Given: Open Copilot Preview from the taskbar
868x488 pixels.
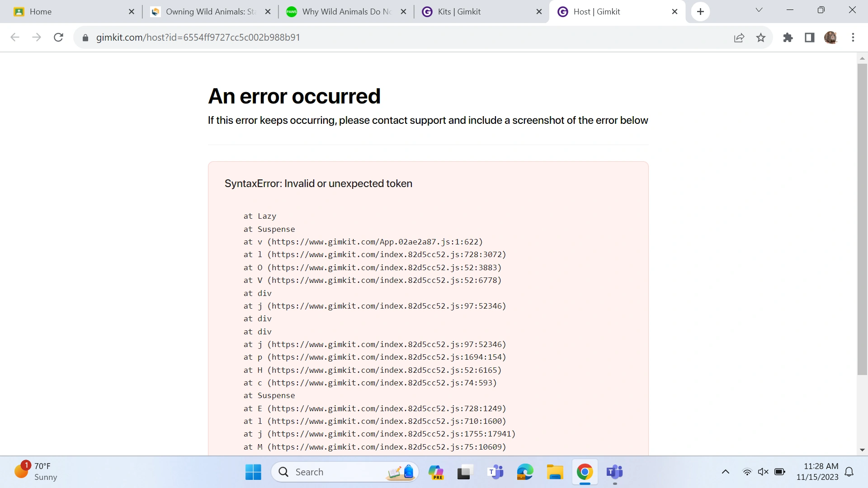Looking at the screenshot, I should (435, 471).
